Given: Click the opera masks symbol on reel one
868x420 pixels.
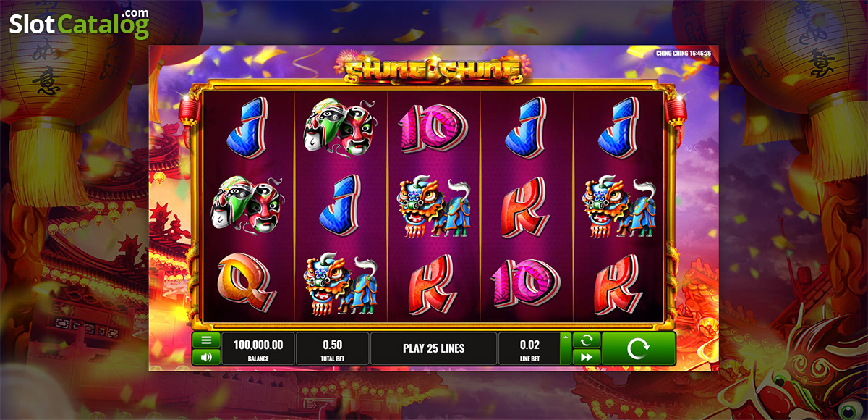Looking at the screenshot, I should 247,203.
